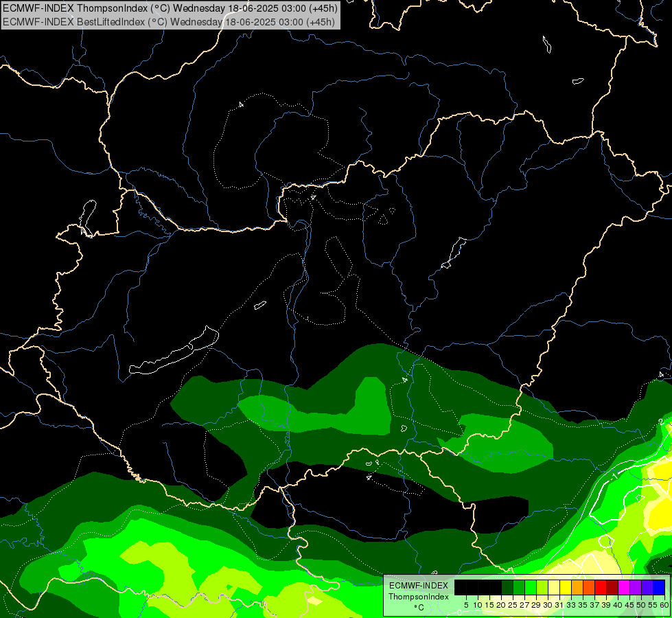Click the magenta 40-45 legend swatch

click(624, 587)
